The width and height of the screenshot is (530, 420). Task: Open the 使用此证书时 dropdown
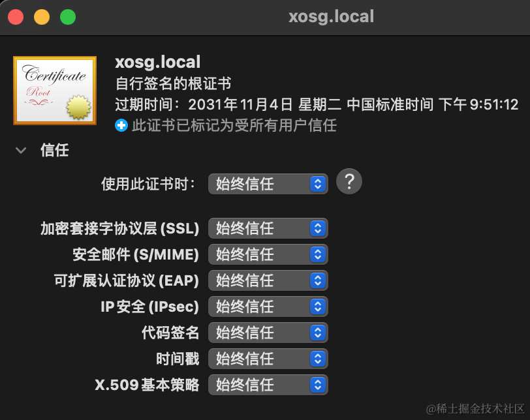pos(268,183)
